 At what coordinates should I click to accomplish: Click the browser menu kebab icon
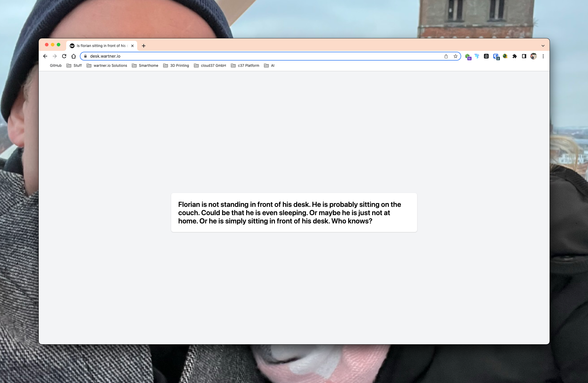(x=543, y=56)
